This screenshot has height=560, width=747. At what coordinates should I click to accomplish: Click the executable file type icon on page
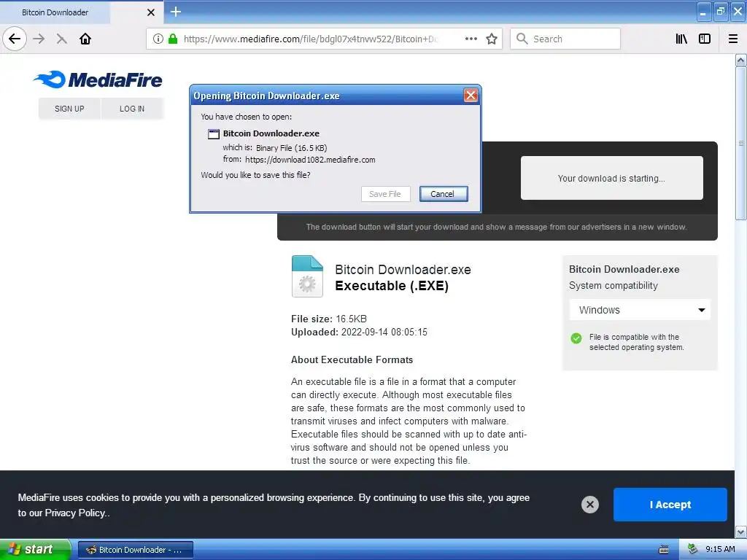tap(307, 276)
